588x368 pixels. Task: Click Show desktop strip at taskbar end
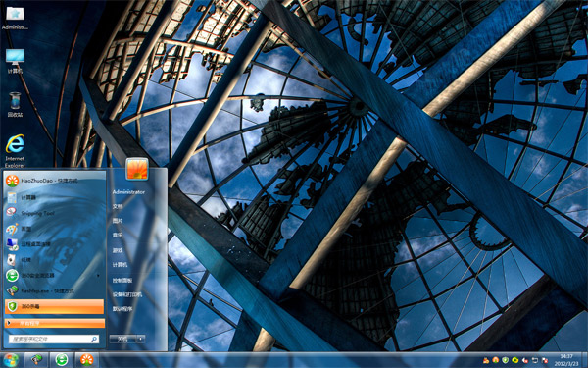coord(585,360)
